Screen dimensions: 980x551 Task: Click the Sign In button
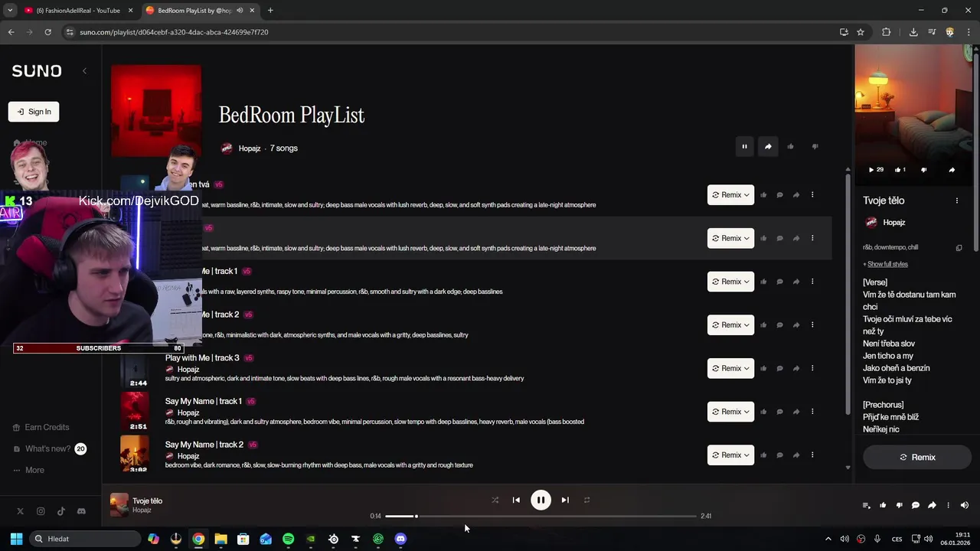pyautogui.click(x=34, y=112)
